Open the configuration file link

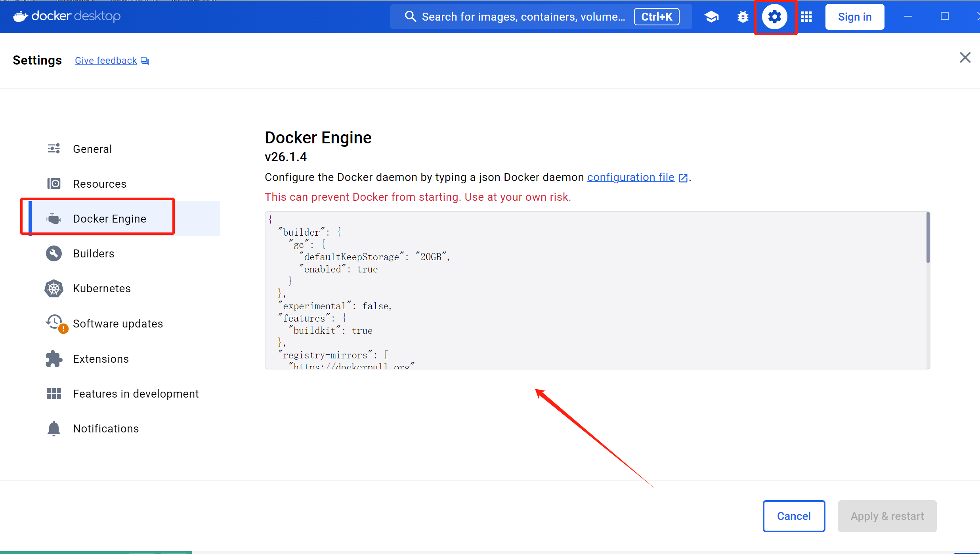coord(630,177)
